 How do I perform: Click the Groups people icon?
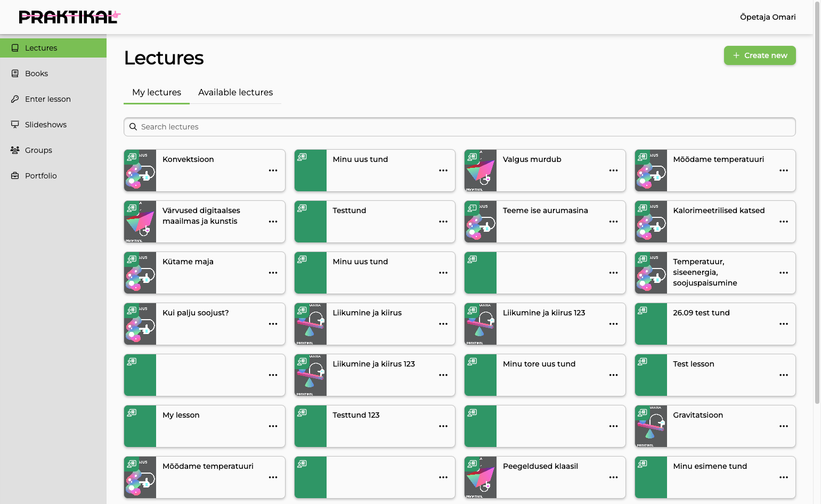click(15, 150)
